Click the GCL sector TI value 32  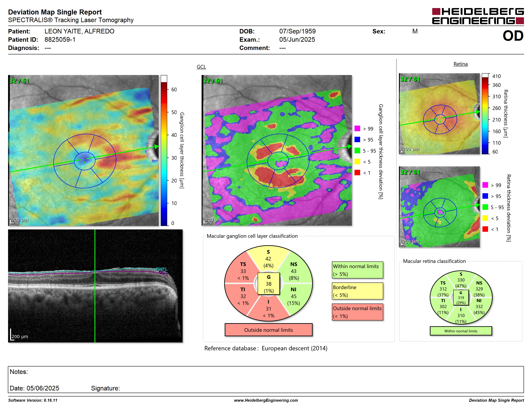point(243,296)
